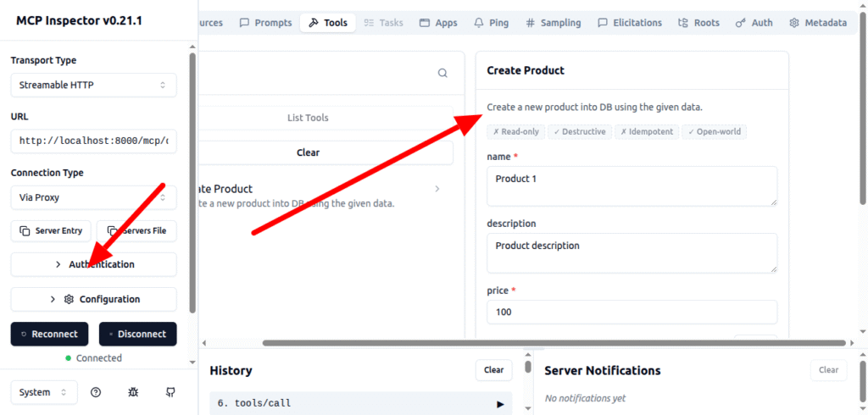This screenshot has height=415, width=868.
Task: Click the disabled Tasks tab
Action: pyautogui.click(x=384, y=23)
